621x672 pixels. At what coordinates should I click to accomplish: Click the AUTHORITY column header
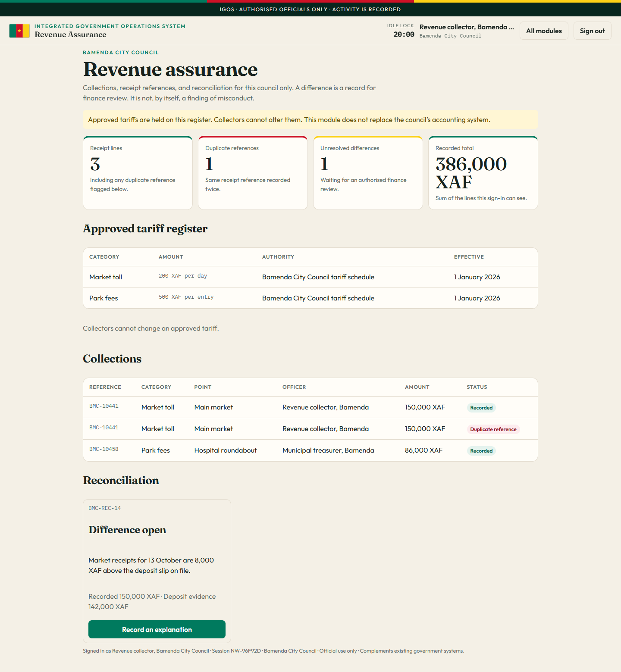click(x=278, y=257)
